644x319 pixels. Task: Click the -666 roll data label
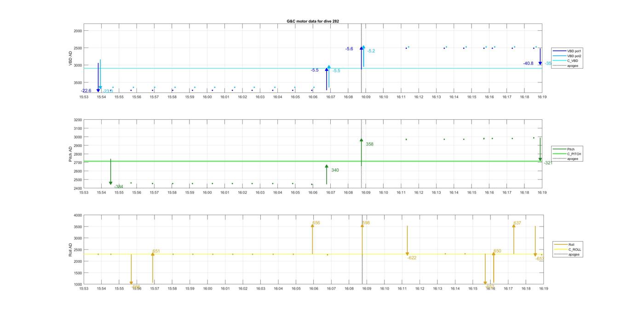[136, 287]
